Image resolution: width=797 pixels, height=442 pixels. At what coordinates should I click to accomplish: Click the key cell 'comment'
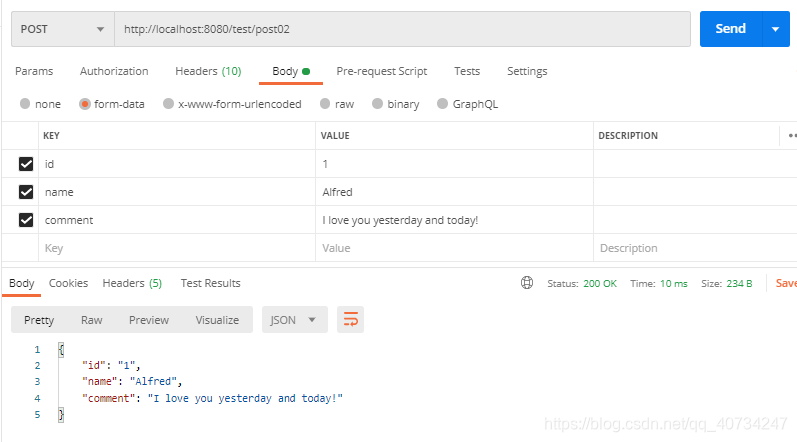click(x=177, y=219)
